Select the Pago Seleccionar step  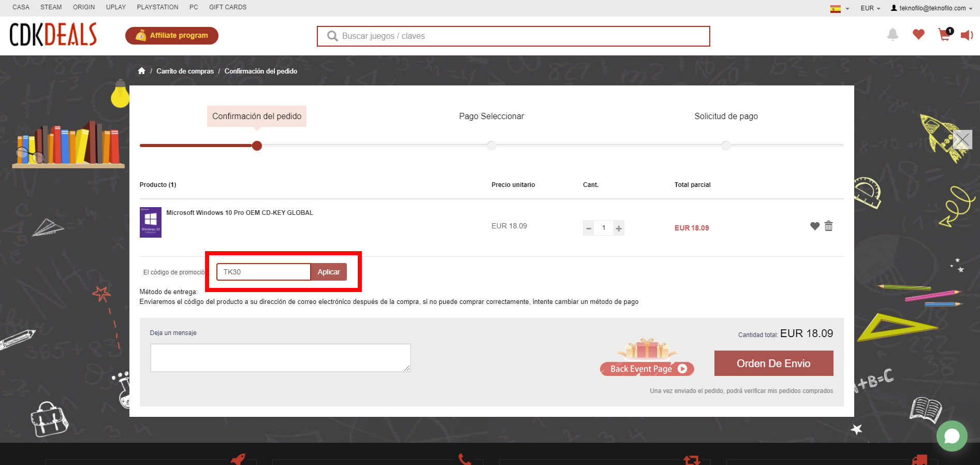click(x=491, y=117)
